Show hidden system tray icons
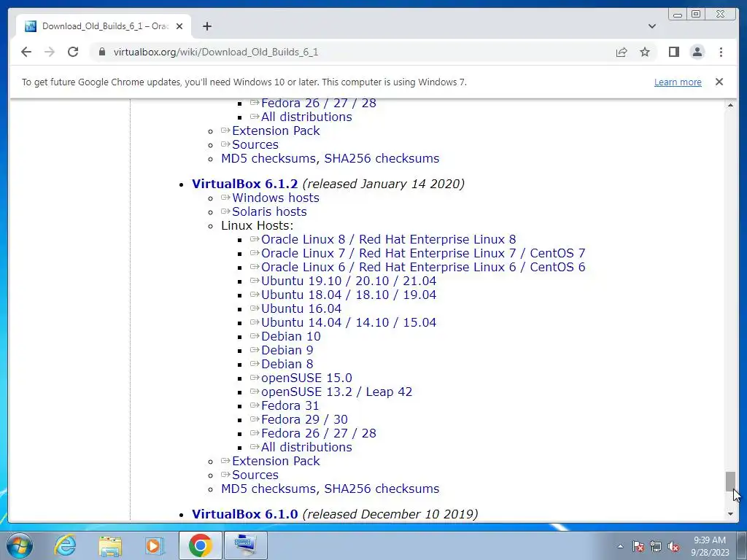The image size is (747, 560). (620, 546)
